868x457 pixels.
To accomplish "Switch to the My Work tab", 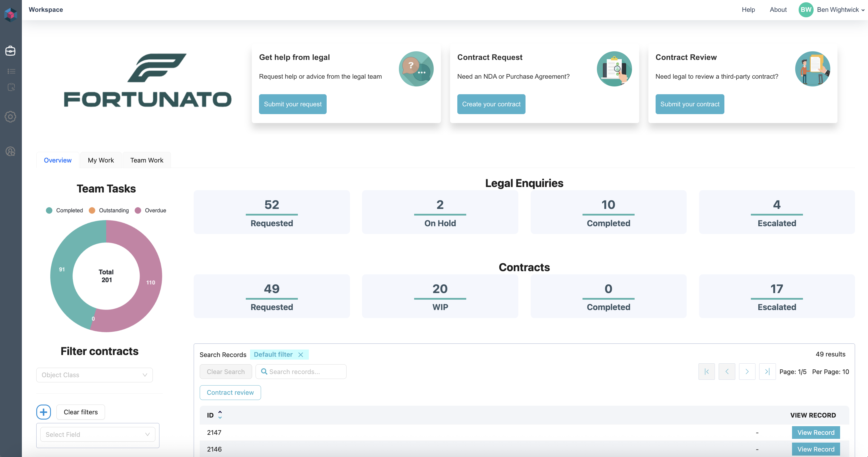I will 101,160.
